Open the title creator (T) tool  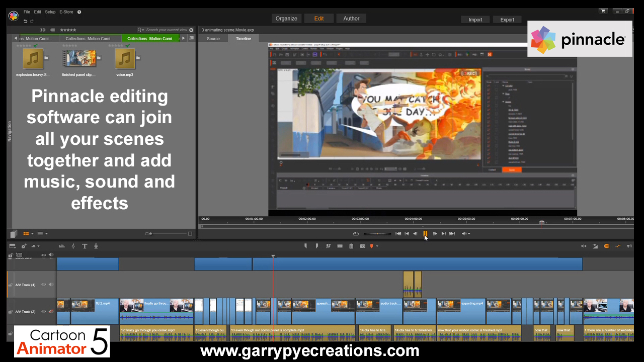coord(85,246)
